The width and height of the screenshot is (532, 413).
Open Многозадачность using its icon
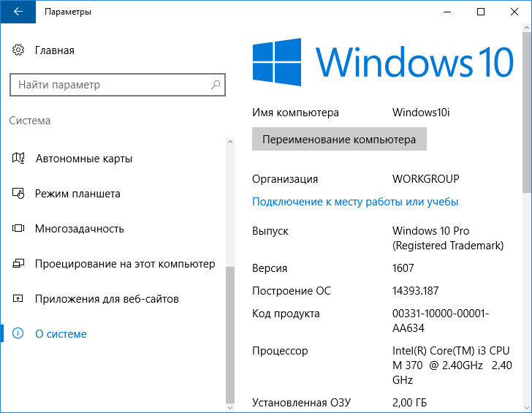pos(18,229)
